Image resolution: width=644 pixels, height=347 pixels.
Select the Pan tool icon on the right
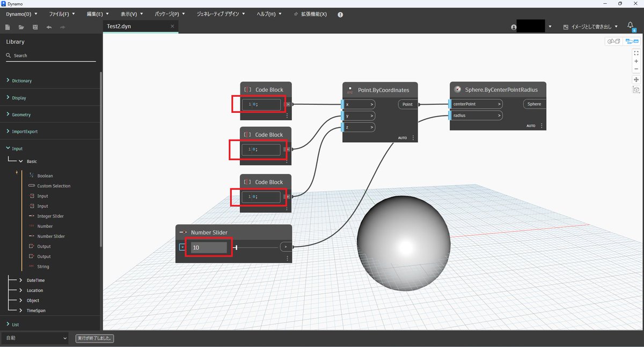tap(636, 79)
